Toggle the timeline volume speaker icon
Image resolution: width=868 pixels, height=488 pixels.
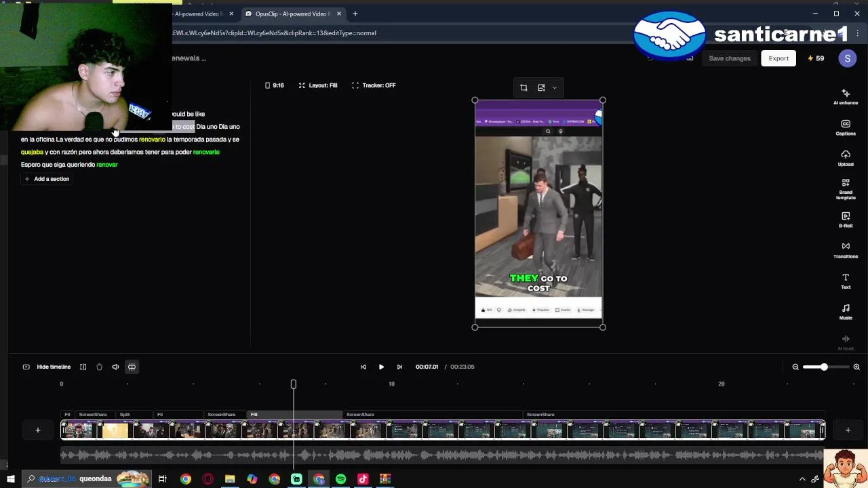click(x=115, y=367)
